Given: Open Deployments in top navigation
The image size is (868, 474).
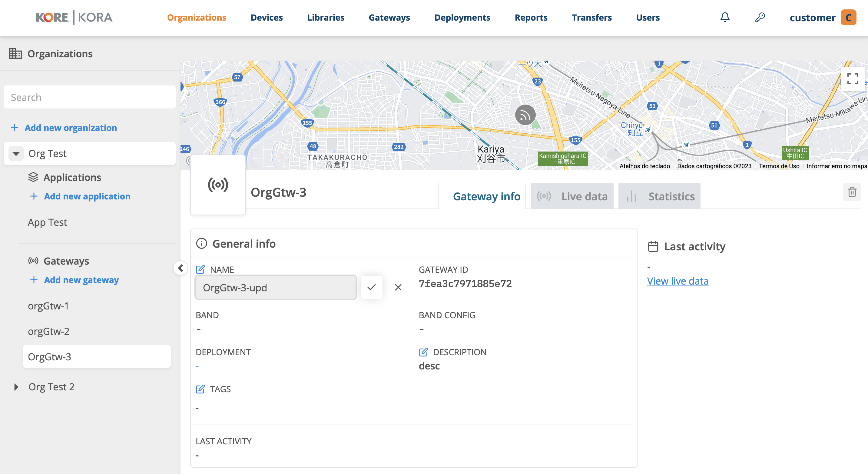Looking at the screenshot, I should pyautogui.click(x=462, y=17).
